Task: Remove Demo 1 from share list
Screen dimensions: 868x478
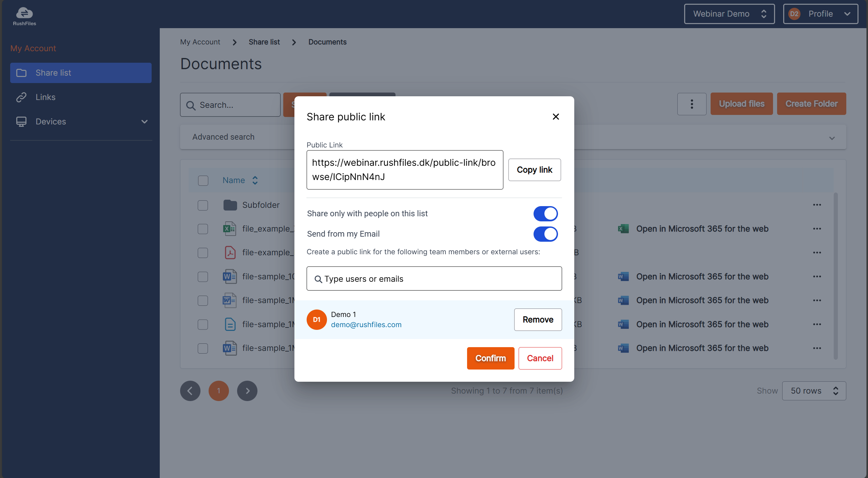Action: (538, 320)
